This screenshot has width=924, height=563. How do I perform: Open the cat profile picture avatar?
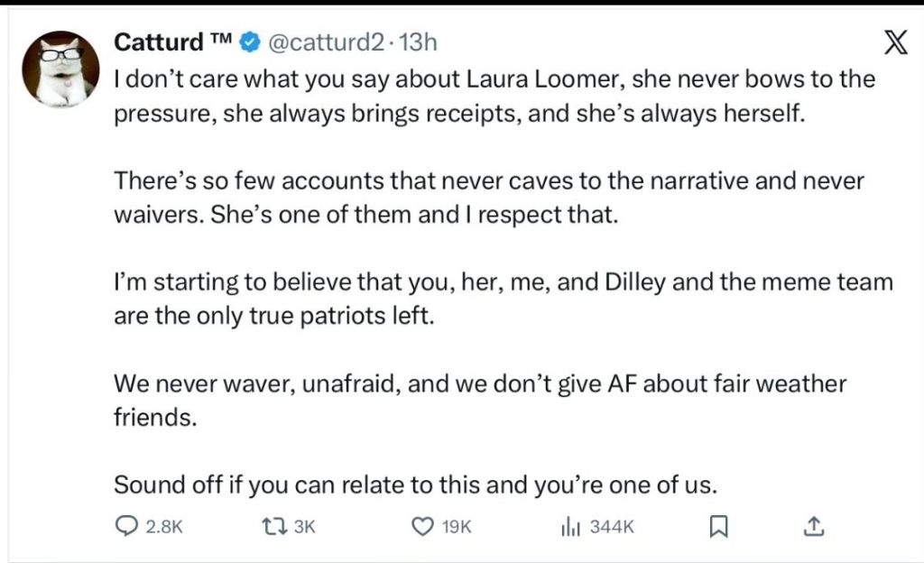pyautogui.click(x=60, y=69)
